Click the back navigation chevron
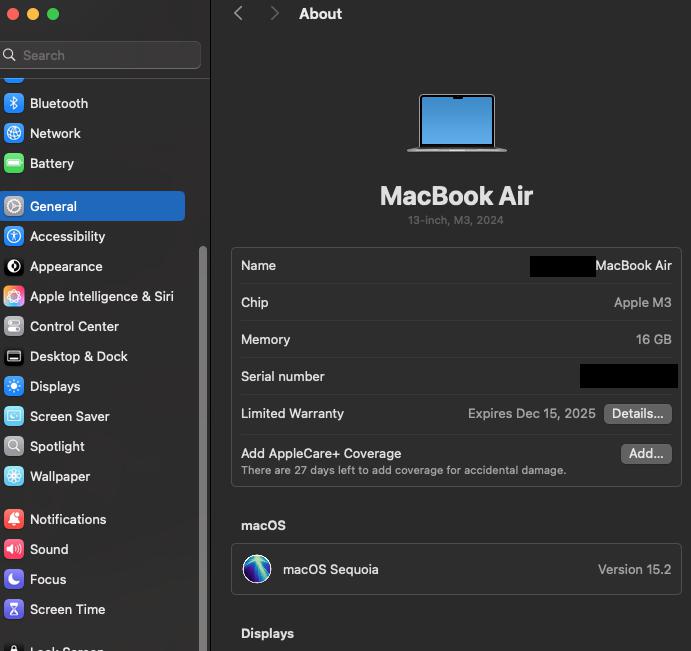This screenshot has height=651, width=691. pyautogui.click(x=238, y=13)
